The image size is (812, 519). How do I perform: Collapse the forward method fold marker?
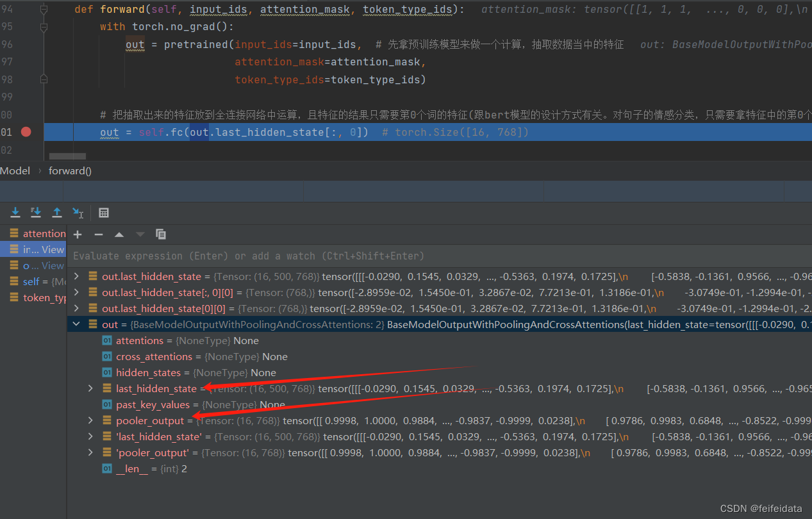44,10
